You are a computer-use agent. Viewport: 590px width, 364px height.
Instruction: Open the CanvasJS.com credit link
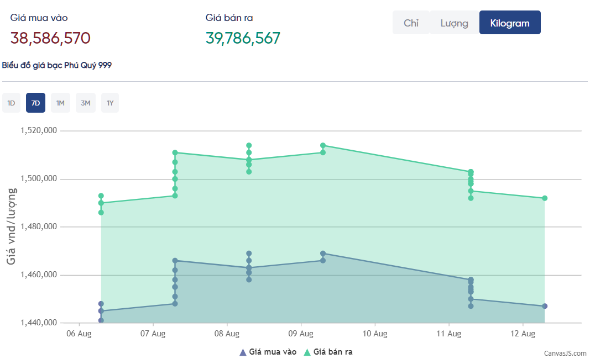click(x=565, y=354)
